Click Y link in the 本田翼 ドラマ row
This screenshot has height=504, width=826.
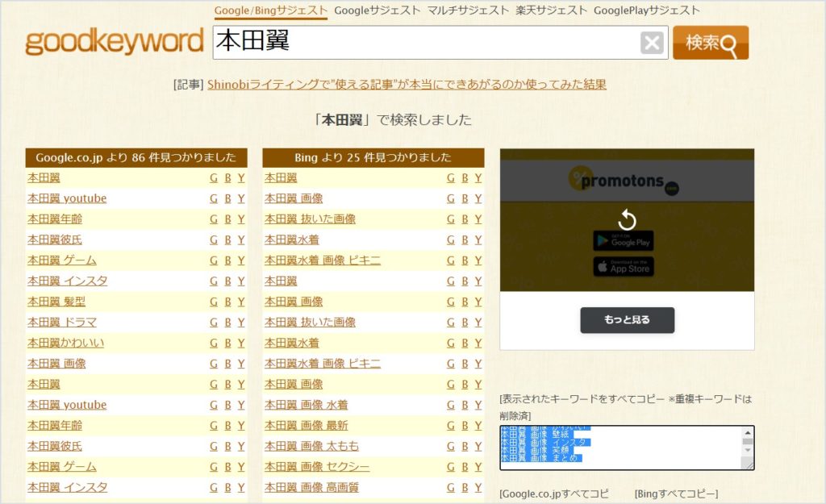240,323
